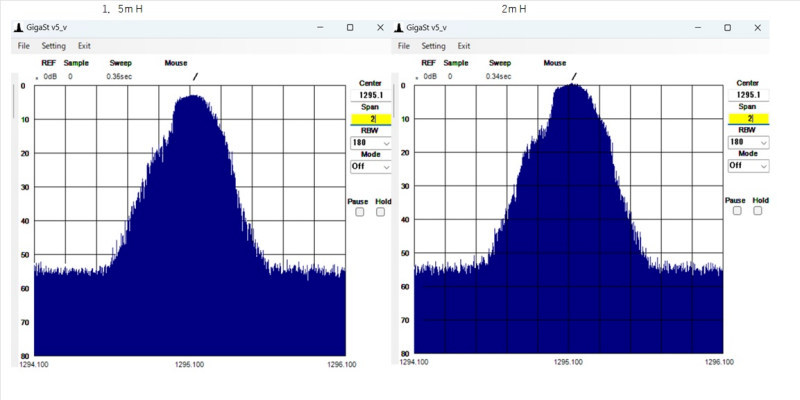Open Setting menu in right GigaSt window
Image resolution: width=800 pixels, height=400 pixels.
pyautogui.click(x=433, y=46)
